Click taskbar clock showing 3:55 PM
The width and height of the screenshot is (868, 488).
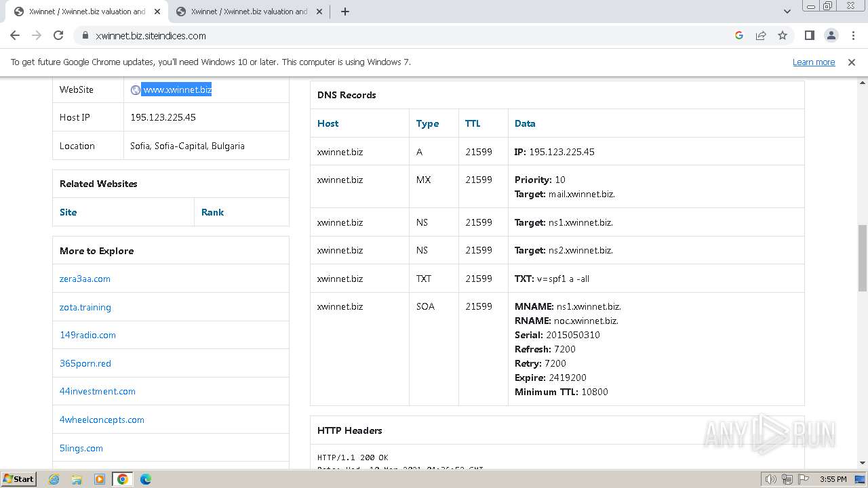click(833, 479)
